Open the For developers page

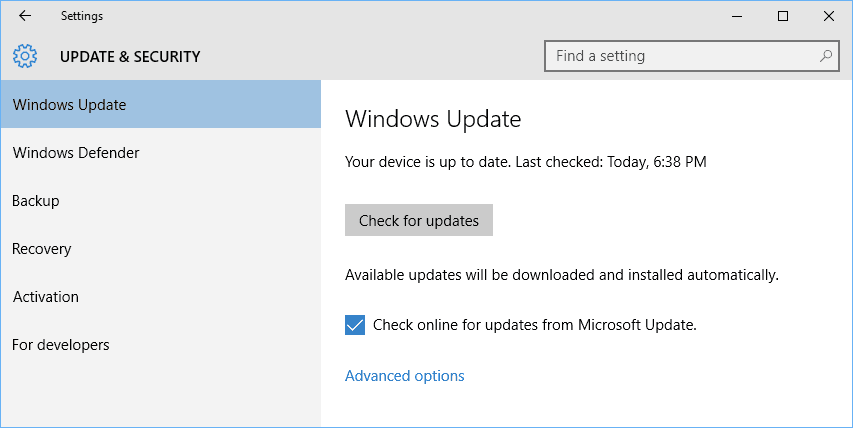click(x=161, y=344)
